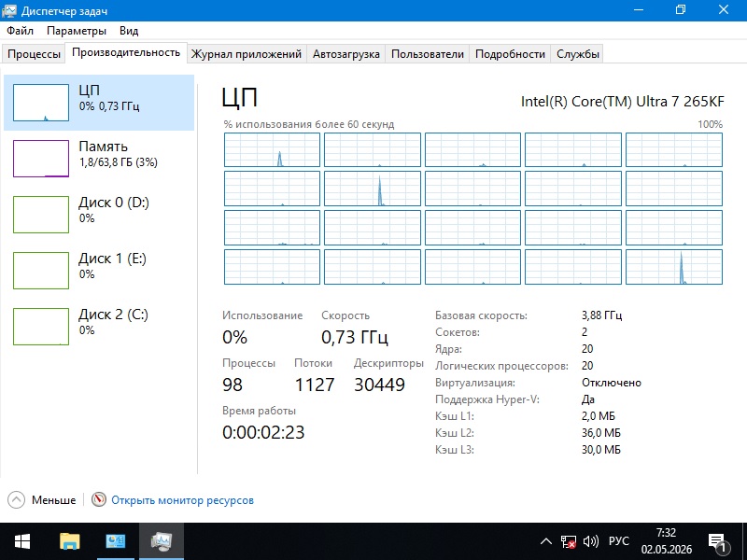The image size is (747, 560).
Task: Click the Поддержка Hyper-V value Да
Action: point(588,399)
